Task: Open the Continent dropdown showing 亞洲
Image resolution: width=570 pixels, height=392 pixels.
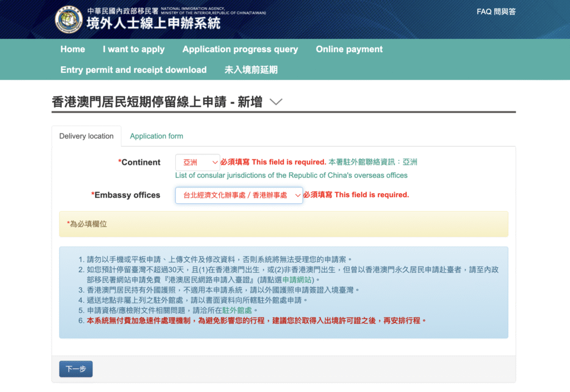Action: [198, 163]
